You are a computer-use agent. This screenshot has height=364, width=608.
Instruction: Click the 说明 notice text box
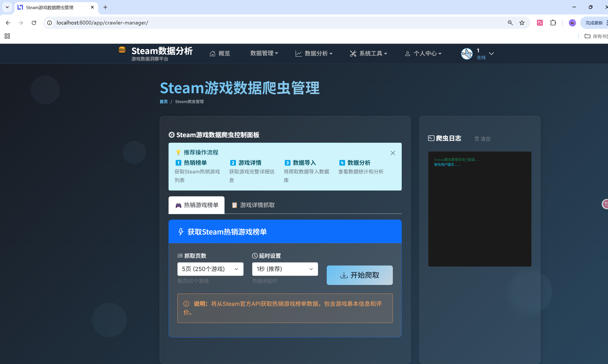(285, 308)
